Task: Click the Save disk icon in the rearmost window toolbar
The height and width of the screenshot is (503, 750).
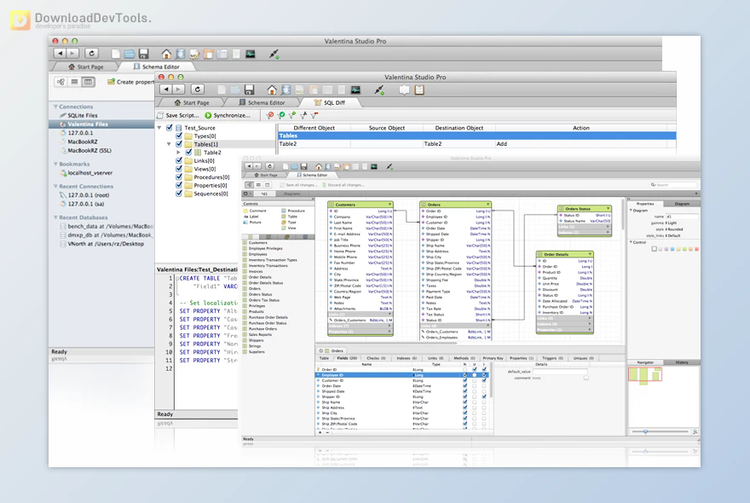Action: (x=143, y=54)
